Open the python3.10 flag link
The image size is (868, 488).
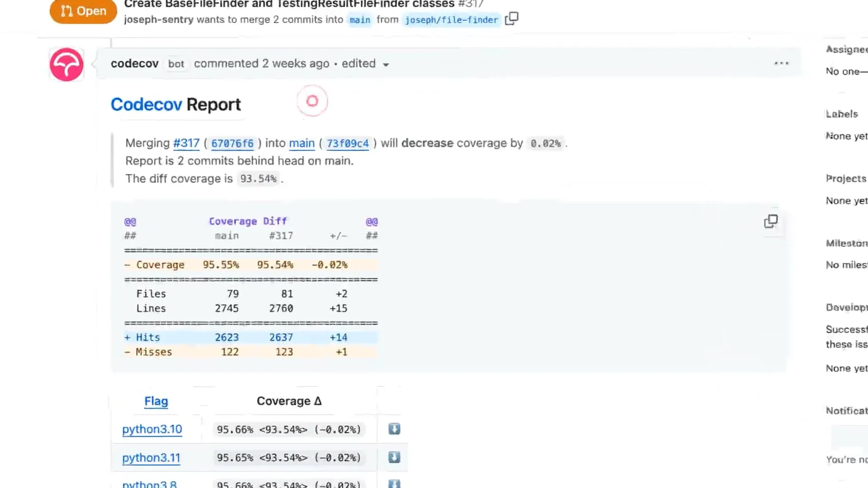152,429
